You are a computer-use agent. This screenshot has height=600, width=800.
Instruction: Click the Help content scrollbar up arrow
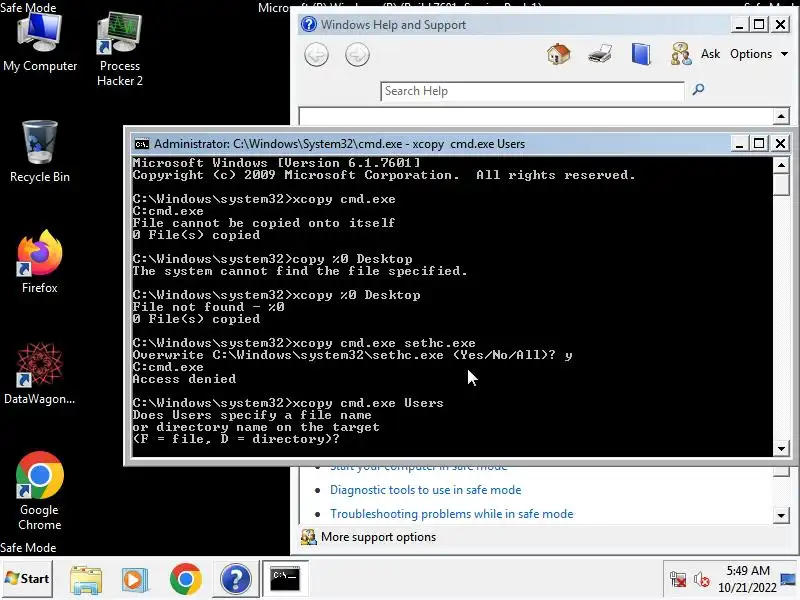[781, 116]
